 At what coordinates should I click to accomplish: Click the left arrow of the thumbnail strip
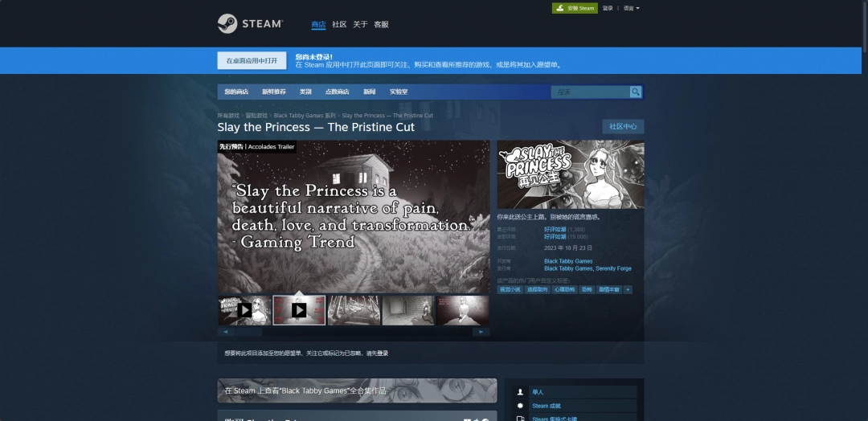tap(225, 331)
